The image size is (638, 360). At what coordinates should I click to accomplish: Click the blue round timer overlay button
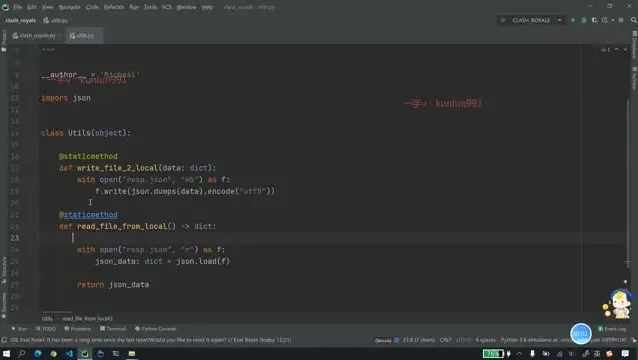point(581,334)
